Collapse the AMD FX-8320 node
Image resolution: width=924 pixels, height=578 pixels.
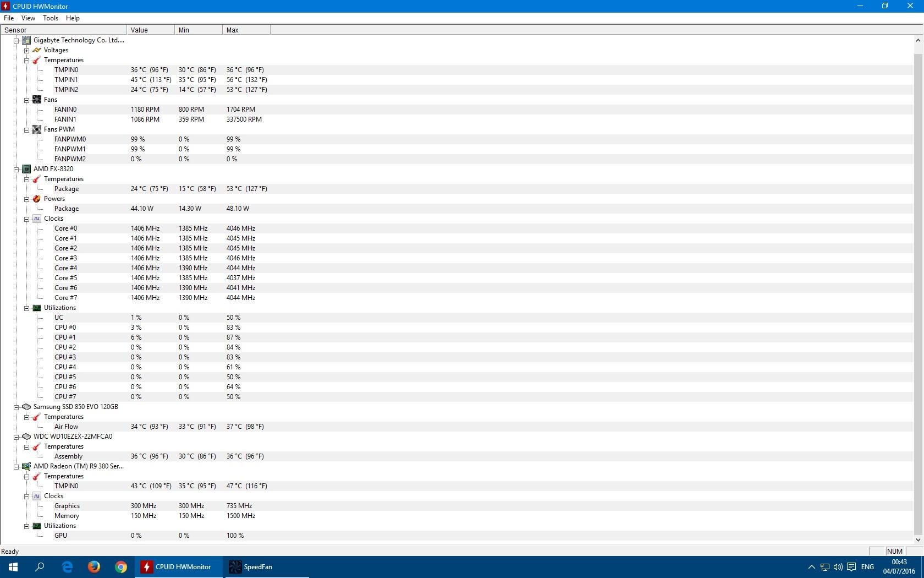pos(16,170)
